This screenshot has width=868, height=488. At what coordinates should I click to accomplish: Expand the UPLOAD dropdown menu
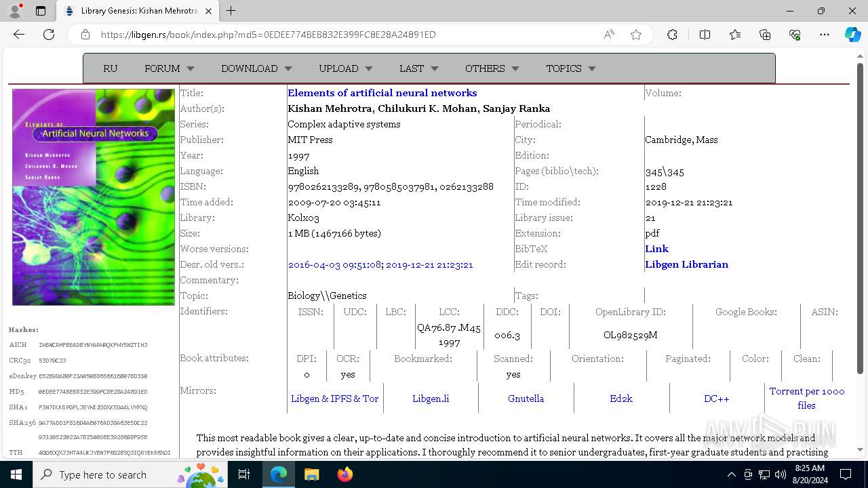coord(346,68)
